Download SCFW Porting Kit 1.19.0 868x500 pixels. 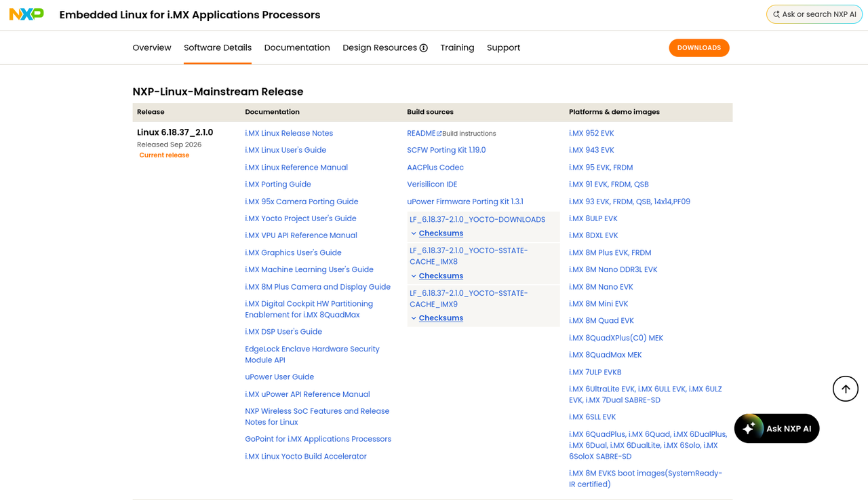pyautogui.click(x=446, y=150)
